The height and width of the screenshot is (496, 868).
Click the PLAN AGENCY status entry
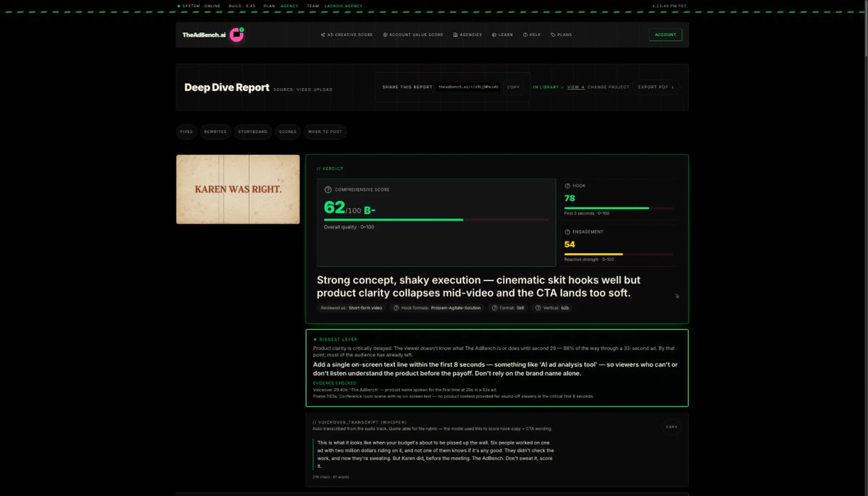pyautogui.click(x=281, y=6)
